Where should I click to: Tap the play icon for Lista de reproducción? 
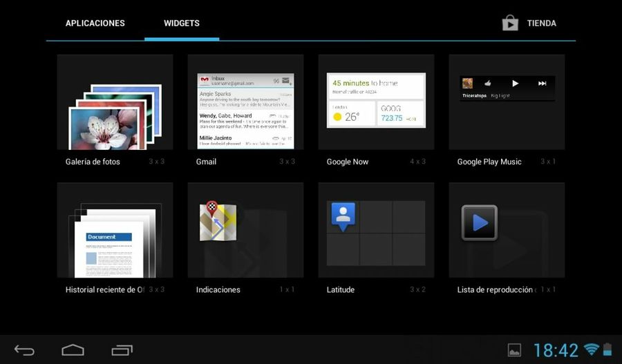point(480,222)
